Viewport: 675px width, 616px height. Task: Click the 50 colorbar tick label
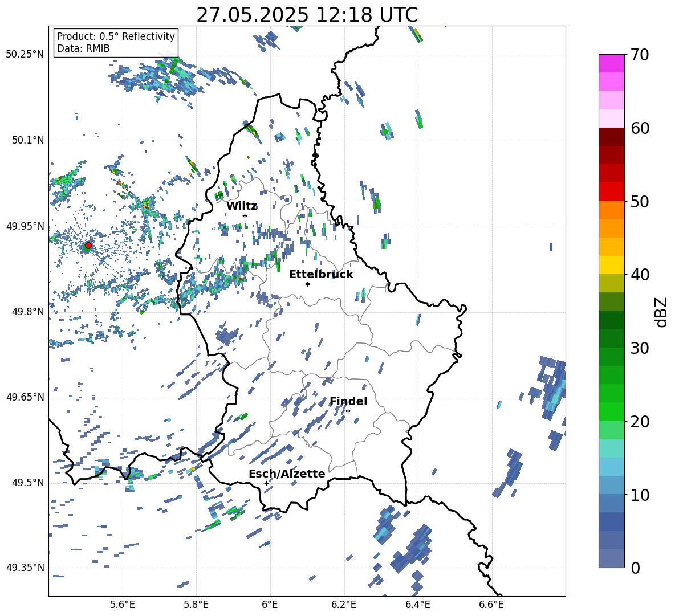point(640,202)
